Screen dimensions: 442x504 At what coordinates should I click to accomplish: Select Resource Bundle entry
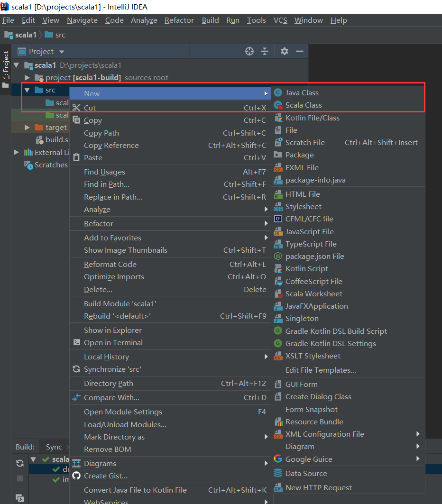(348, 422)
